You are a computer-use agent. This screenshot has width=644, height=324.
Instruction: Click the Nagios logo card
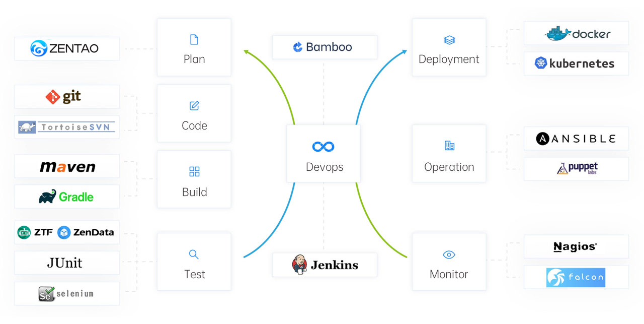click(576, 247)
